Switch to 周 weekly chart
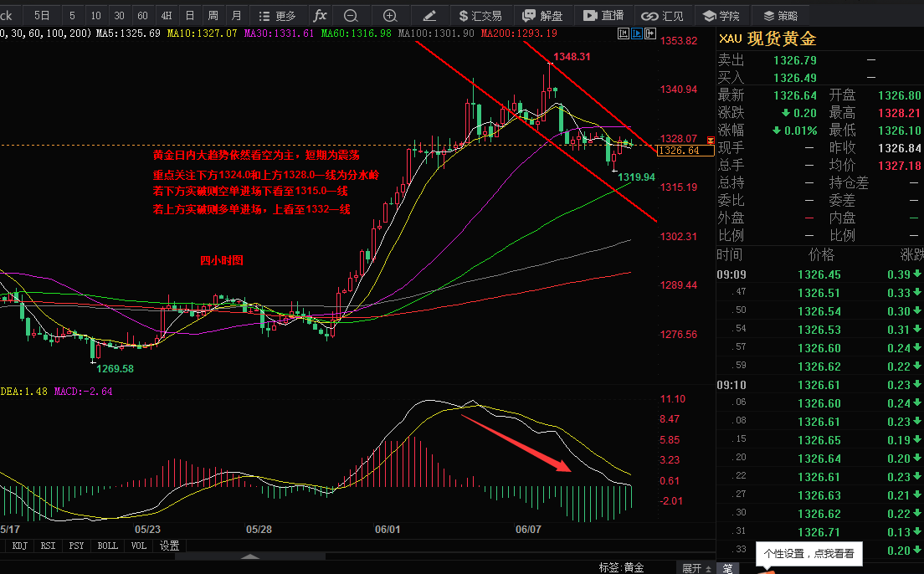Screen dimensions: 924x574 213,16
